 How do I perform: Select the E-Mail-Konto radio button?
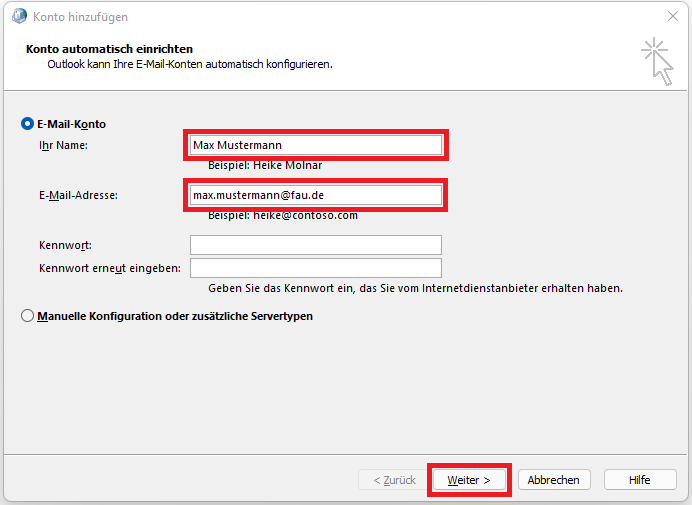tap(27, 124)
